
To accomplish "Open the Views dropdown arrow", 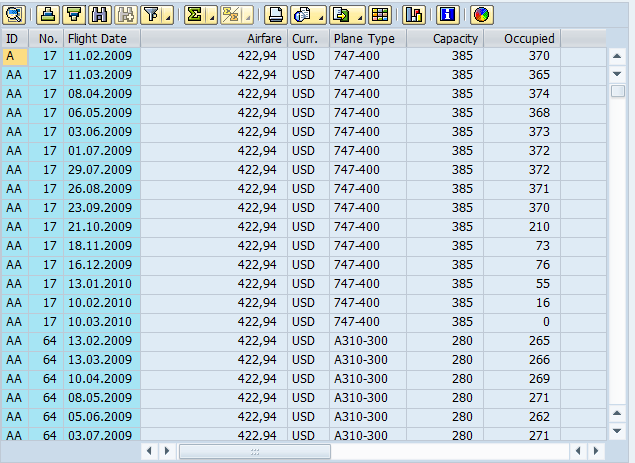I will pyautogui.click(x=321, y=17).
